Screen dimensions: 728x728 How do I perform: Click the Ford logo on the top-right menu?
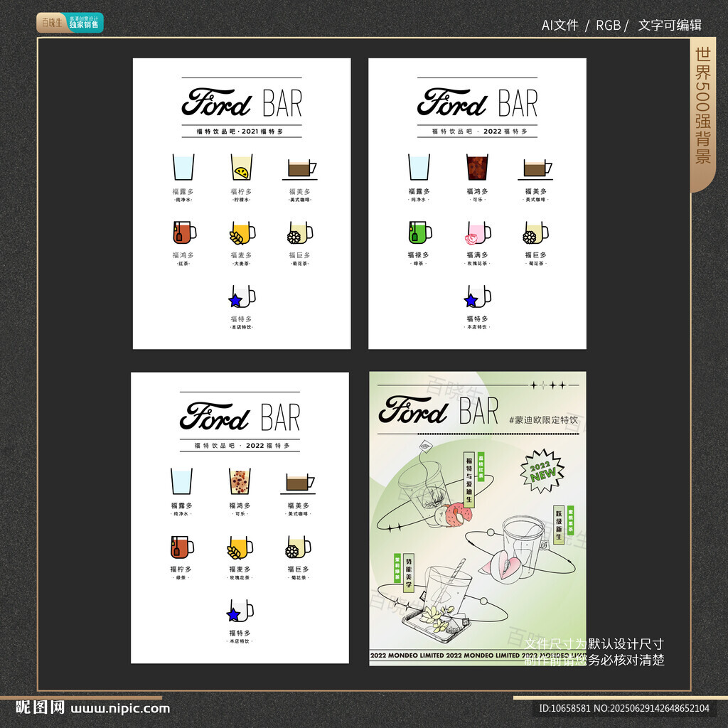tap(451, 102)
